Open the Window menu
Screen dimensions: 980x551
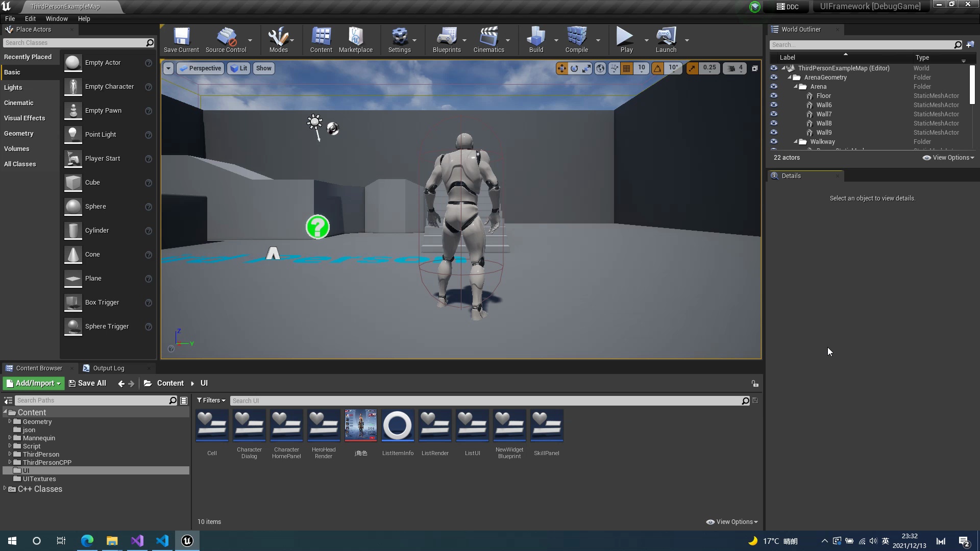tap(57, 19)
